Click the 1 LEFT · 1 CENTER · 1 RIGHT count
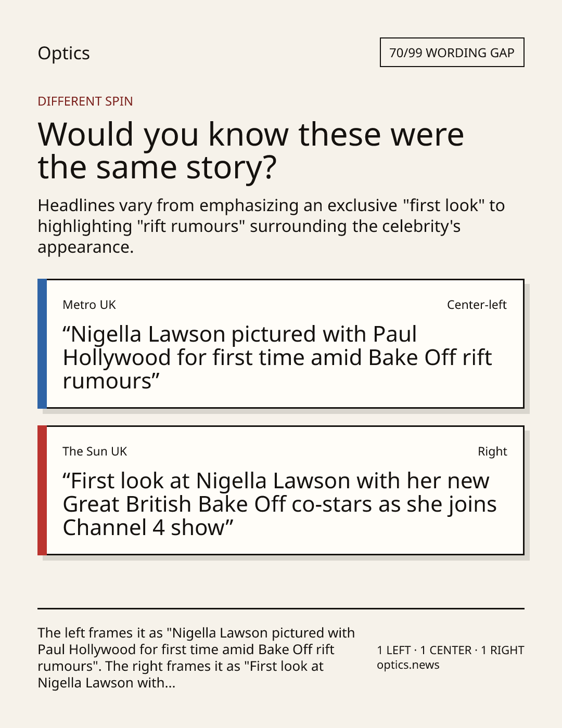This screenshot has width=562, height=728. pos(451,650)
